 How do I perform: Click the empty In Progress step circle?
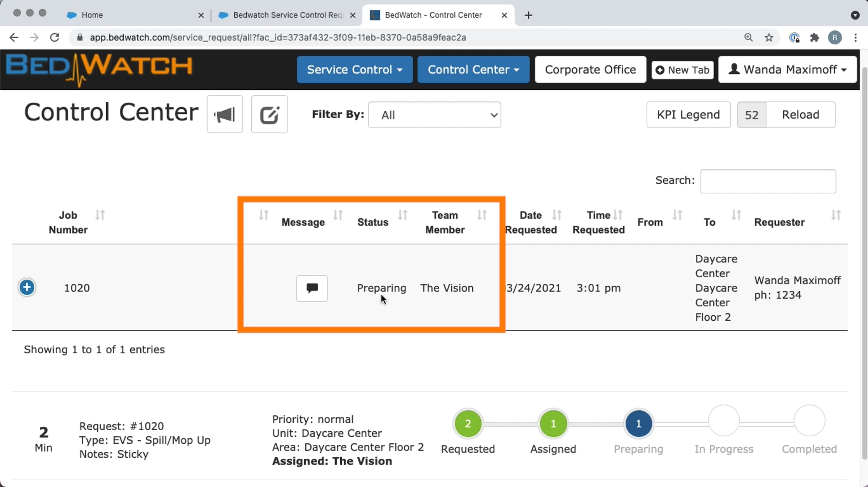pyautogui.click(x=724, y=420)
